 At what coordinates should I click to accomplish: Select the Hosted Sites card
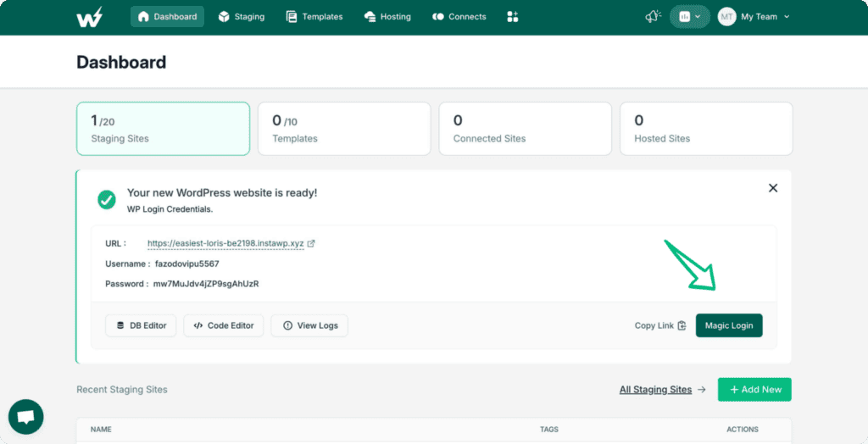[x=706, y=129]
